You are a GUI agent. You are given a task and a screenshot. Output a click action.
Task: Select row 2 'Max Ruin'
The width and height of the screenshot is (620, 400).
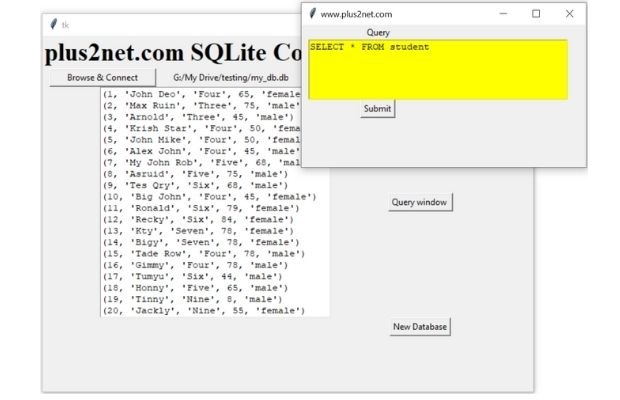pyautogui.click(x=202, y=106)
